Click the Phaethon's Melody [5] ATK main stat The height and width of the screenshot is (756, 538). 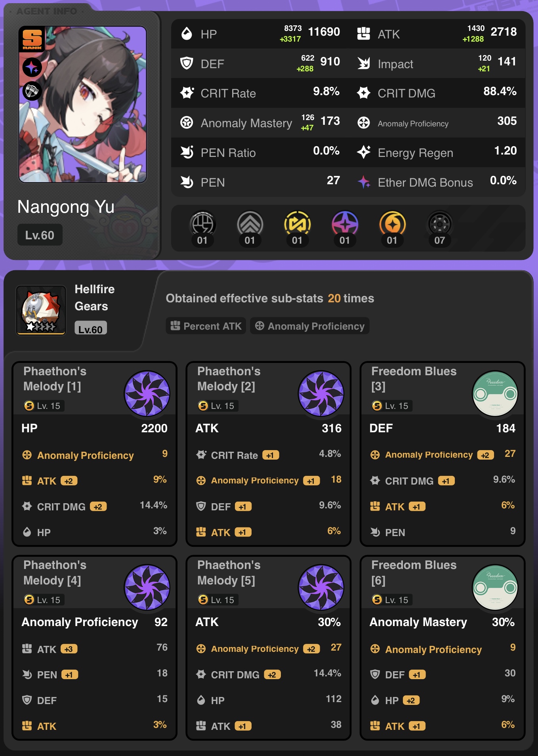(x=268, y=622)
